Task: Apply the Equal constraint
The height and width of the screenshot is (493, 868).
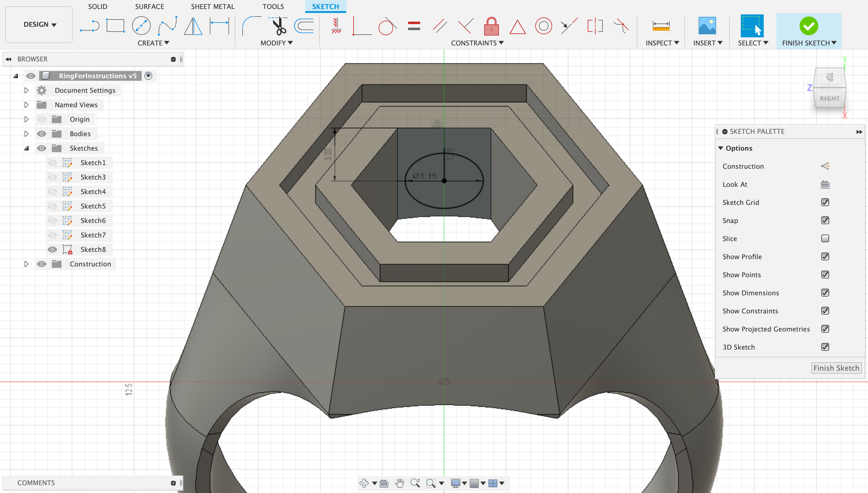Action: (413, 26)
